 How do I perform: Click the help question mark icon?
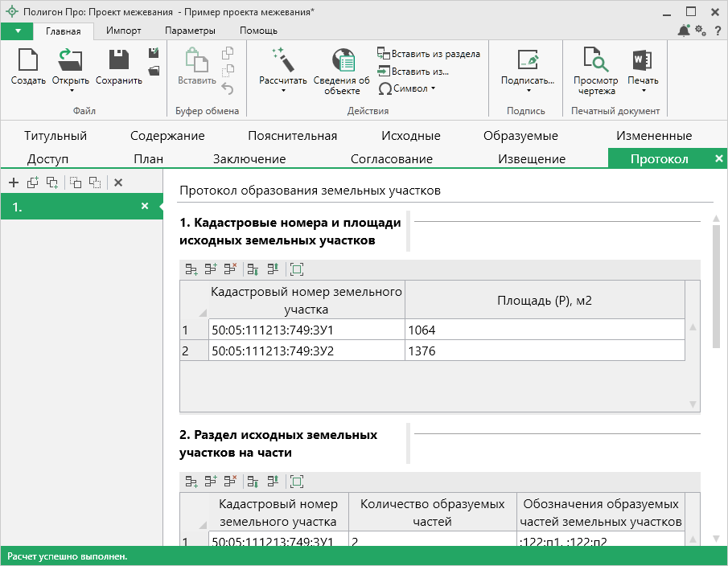click(x=717, y=31)
